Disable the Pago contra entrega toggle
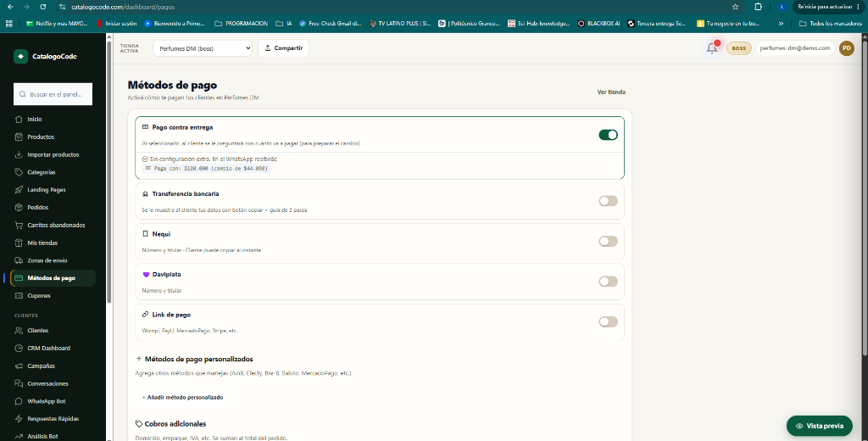 [x=608, y=135]
